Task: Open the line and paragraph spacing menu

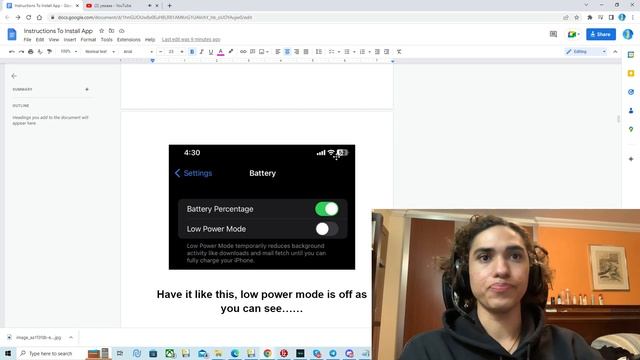Action: [x=319, y=52]
